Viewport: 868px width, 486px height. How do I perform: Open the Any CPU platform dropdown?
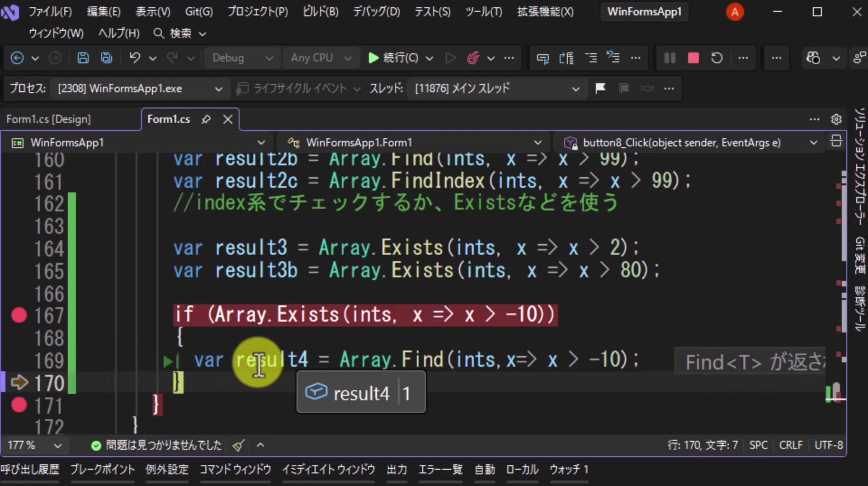click(x=321, y=58)
